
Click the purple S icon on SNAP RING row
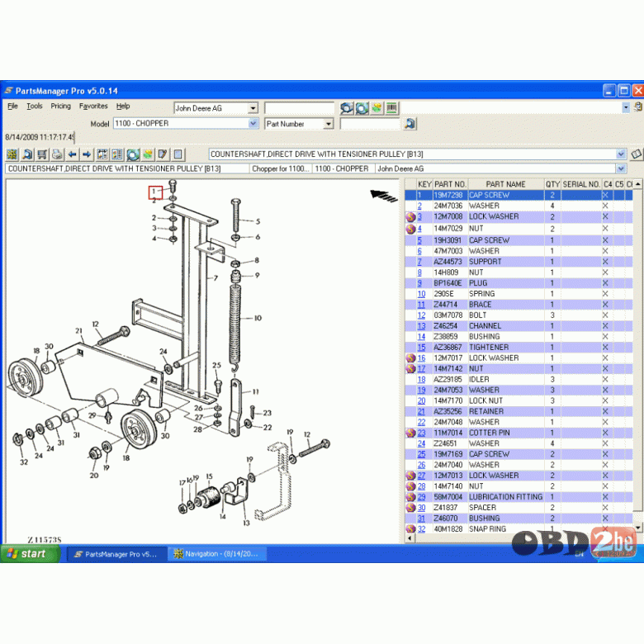tap(410, 529)
